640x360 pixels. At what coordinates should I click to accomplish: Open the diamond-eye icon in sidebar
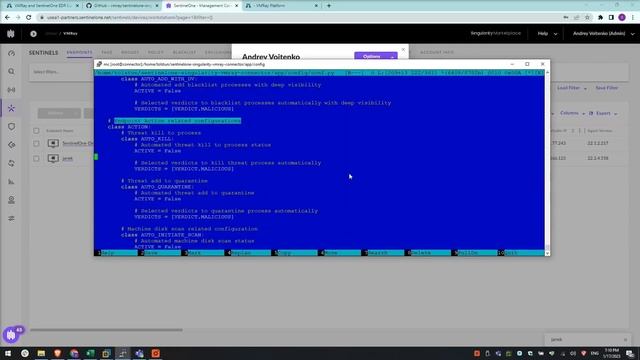(11, 145)
